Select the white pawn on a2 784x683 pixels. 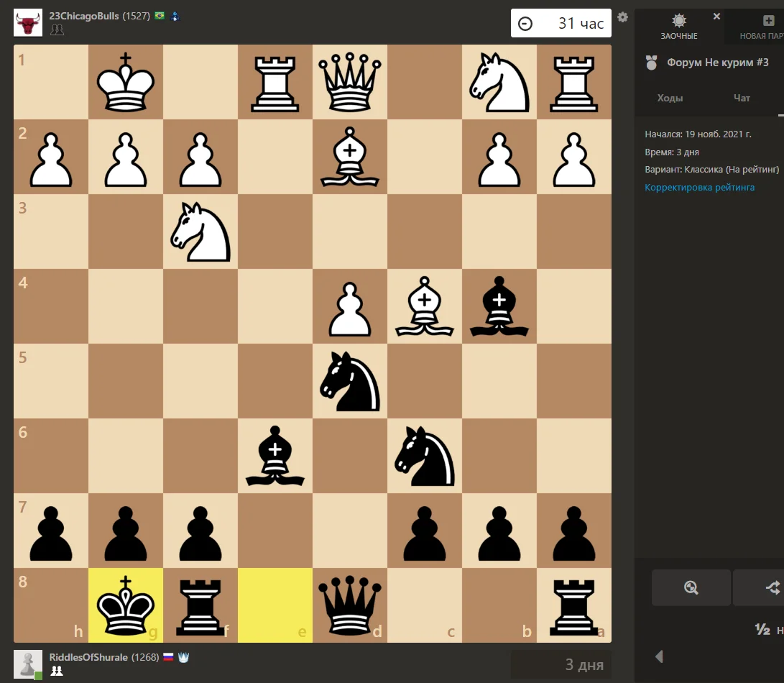point(574,157)
